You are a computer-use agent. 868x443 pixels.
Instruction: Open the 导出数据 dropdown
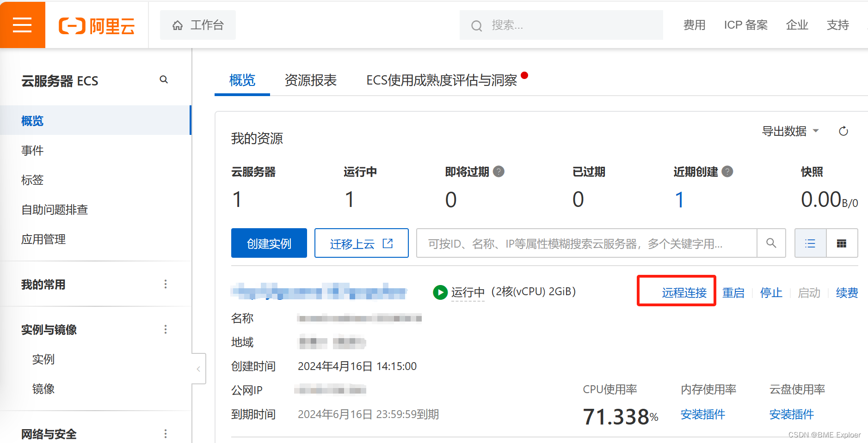point(790,131)
